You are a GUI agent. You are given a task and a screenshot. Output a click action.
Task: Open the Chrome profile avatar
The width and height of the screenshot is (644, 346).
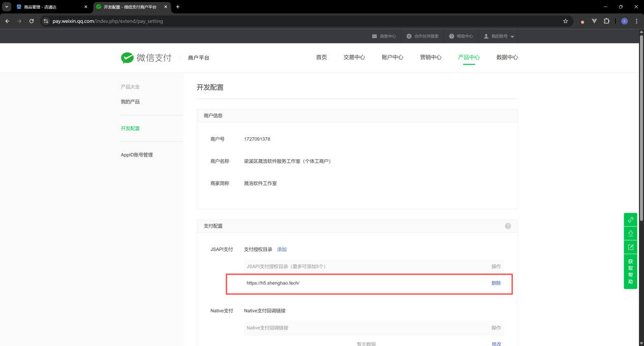point(624,21)
